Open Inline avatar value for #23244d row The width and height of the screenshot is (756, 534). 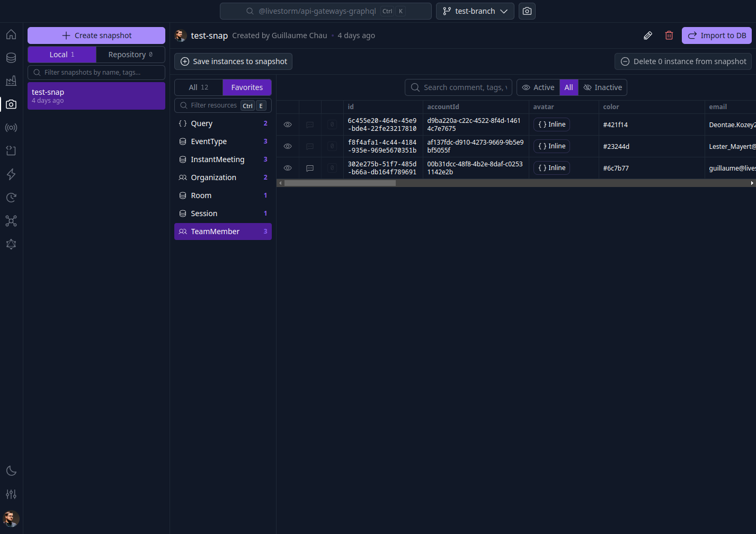[552, 146]
